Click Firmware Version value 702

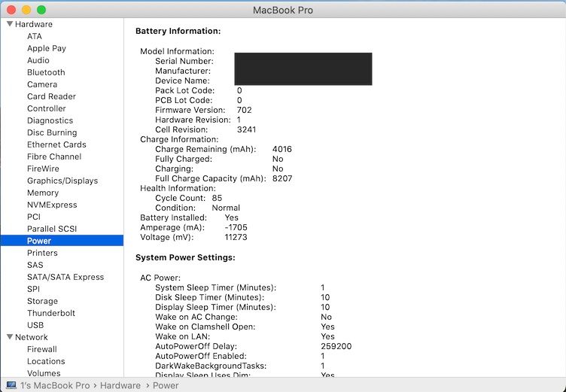[245, 110]
